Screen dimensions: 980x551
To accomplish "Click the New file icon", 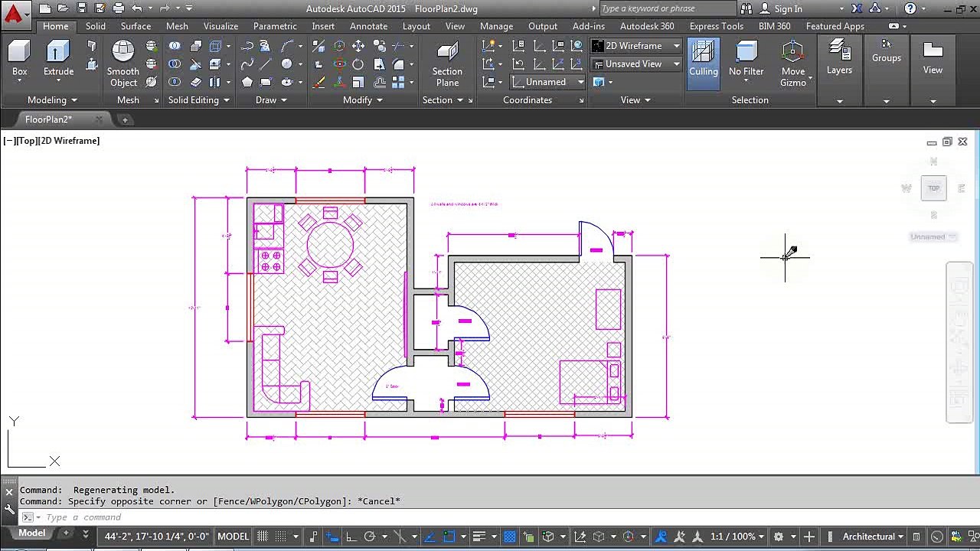I will tap(45, 8).
